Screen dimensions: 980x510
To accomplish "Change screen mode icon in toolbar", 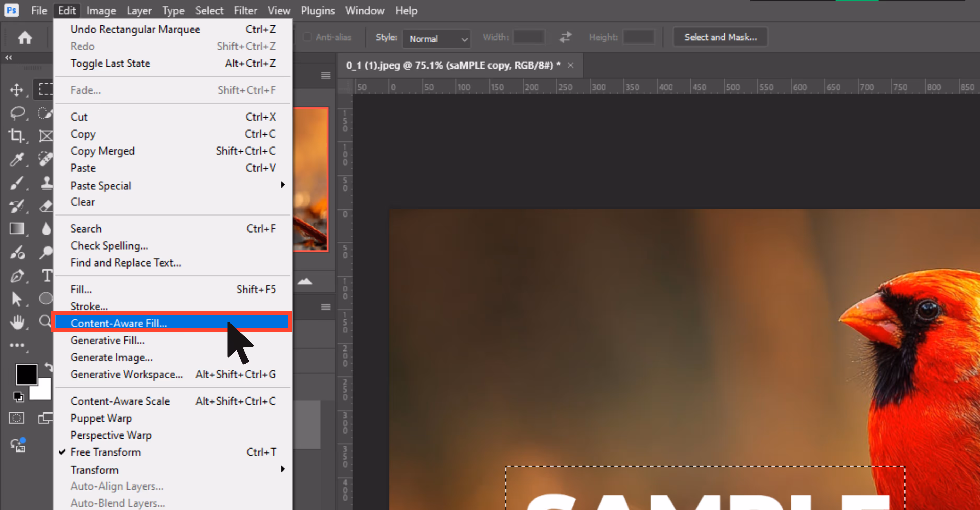I will coord(45,418).
